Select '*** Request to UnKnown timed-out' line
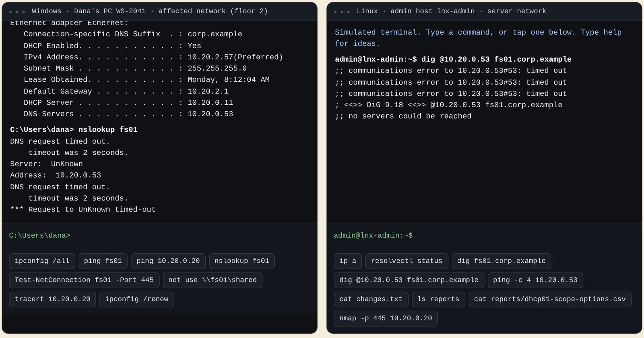Screen dimensions: 644x338 coord(83,209)
